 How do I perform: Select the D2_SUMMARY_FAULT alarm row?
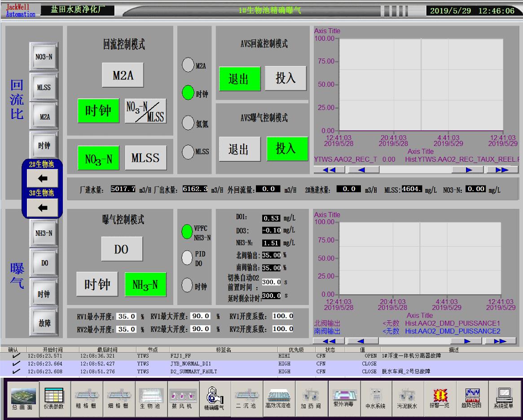point(261,371)
